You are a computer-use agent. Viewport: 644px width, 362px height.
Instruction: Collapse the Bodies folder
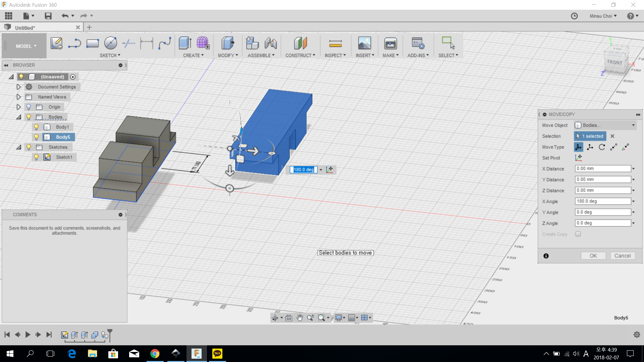tap(18, 117)
